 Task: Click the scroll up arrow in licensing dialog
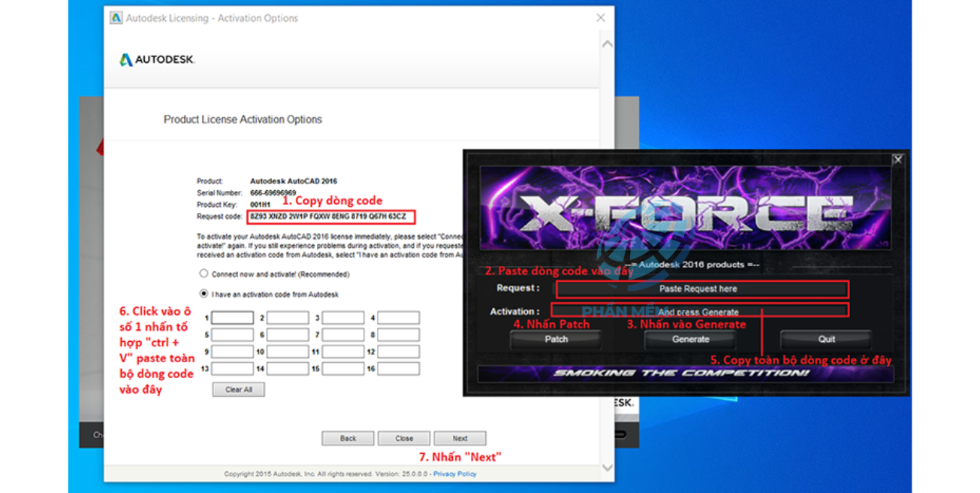[607, 44]
